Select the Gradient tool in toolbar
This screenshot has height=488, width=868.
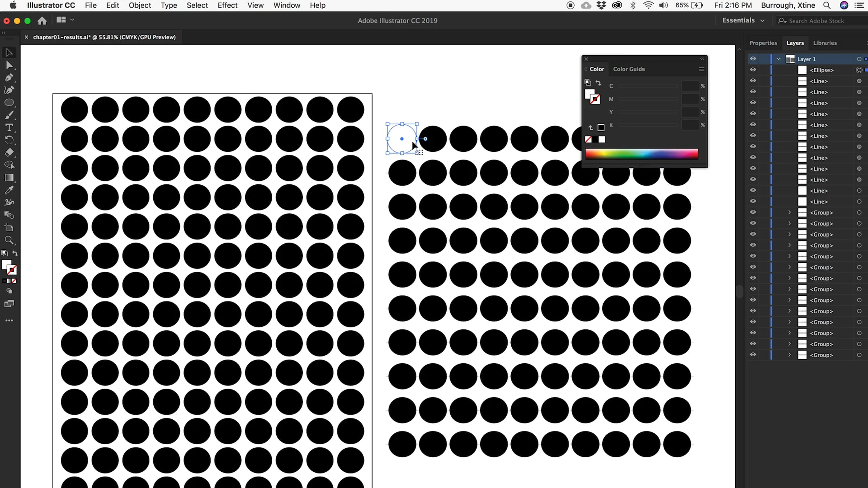pos(9,177)
